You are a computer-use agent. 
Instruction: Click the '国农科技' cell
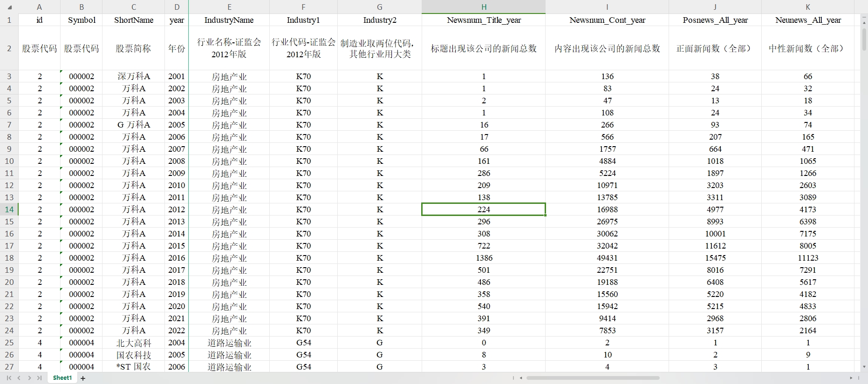[134, 355]
